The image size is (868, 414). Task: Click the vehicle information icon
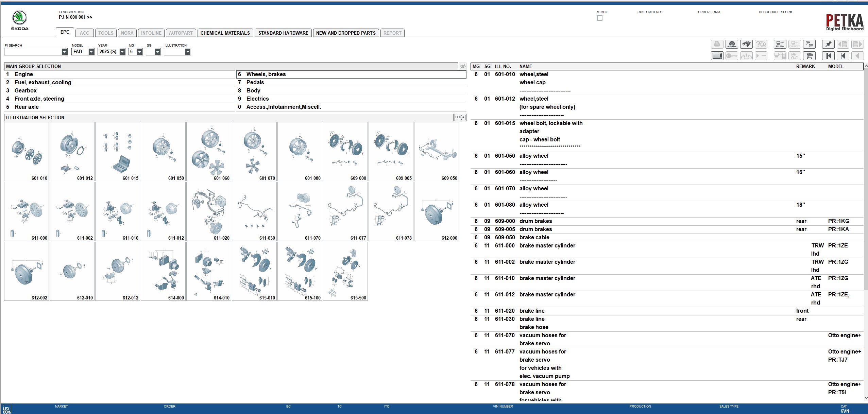pyautogui.click(x=746, y=56)
